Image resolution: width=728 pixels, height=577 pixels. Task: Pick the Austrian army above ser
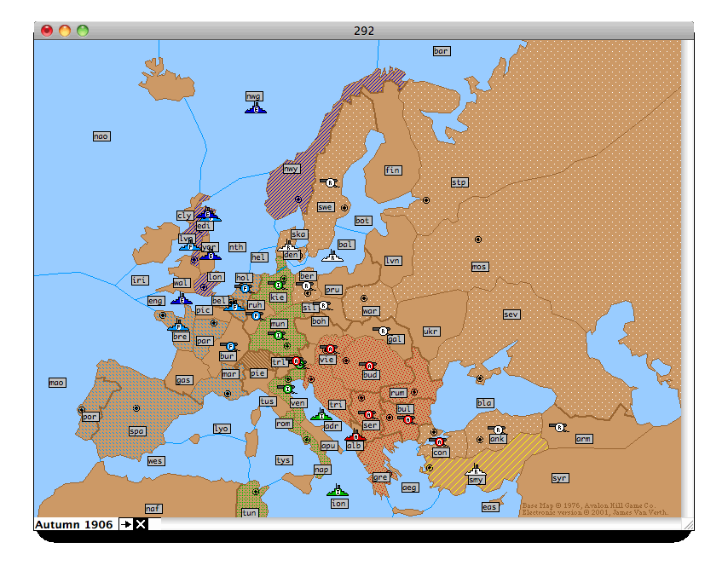[x=368, y=414]
